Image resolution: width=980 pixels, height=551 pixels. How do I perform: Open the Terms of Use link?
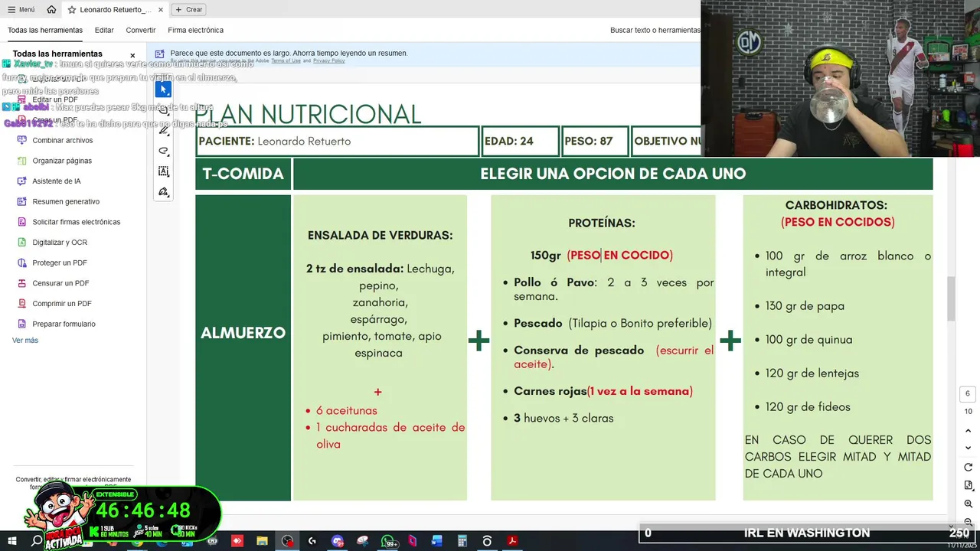286,60
